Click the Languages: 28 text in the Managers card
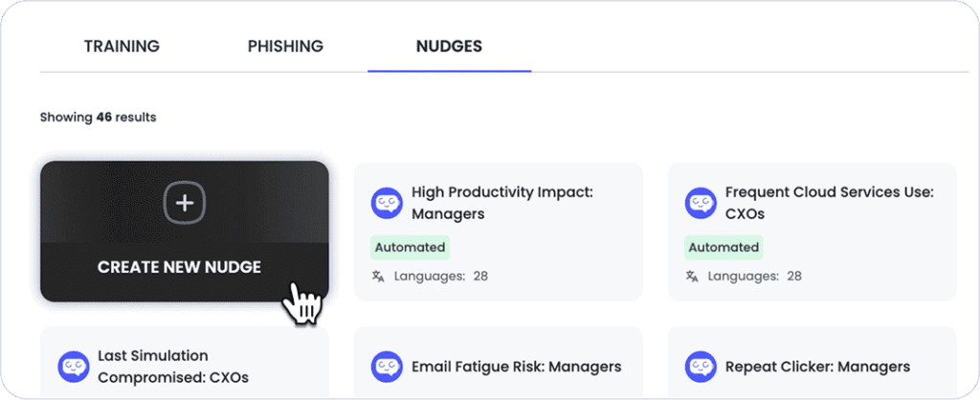The height and width of the screenshot is (400, 980). tap(440, 277)
